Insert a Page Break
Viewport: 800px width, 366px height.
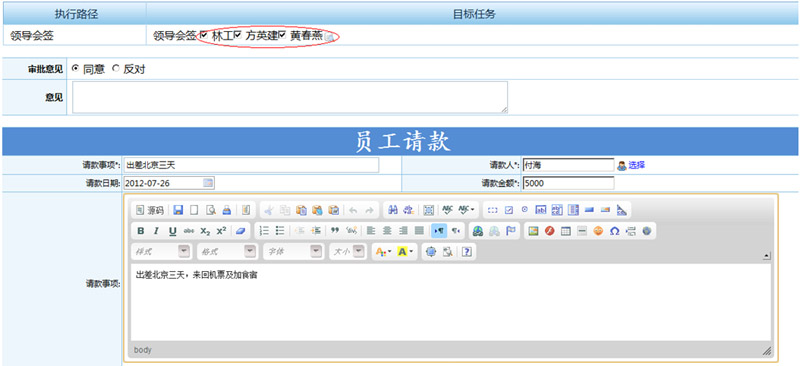click(631, 231)
